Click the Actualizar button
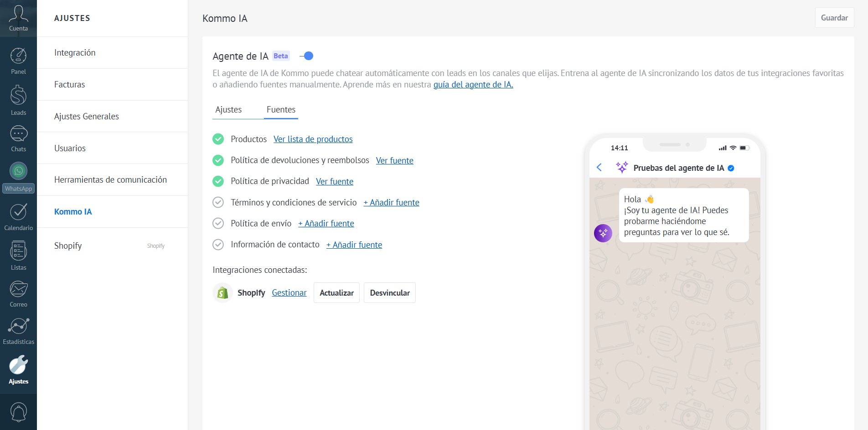This screenshot has height=430, width=868. (x=336, y=293)
